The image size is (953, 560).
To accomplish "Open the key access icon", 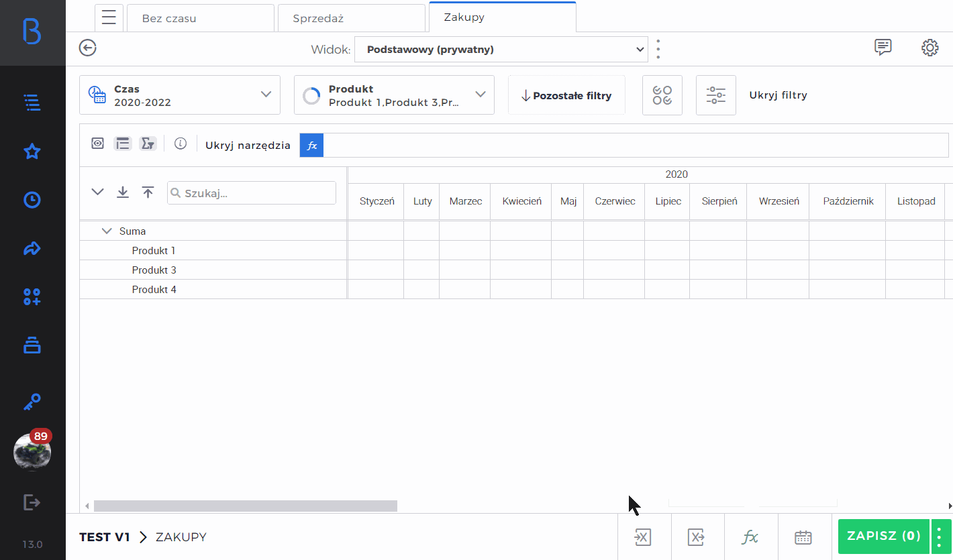I will [32, 402].
